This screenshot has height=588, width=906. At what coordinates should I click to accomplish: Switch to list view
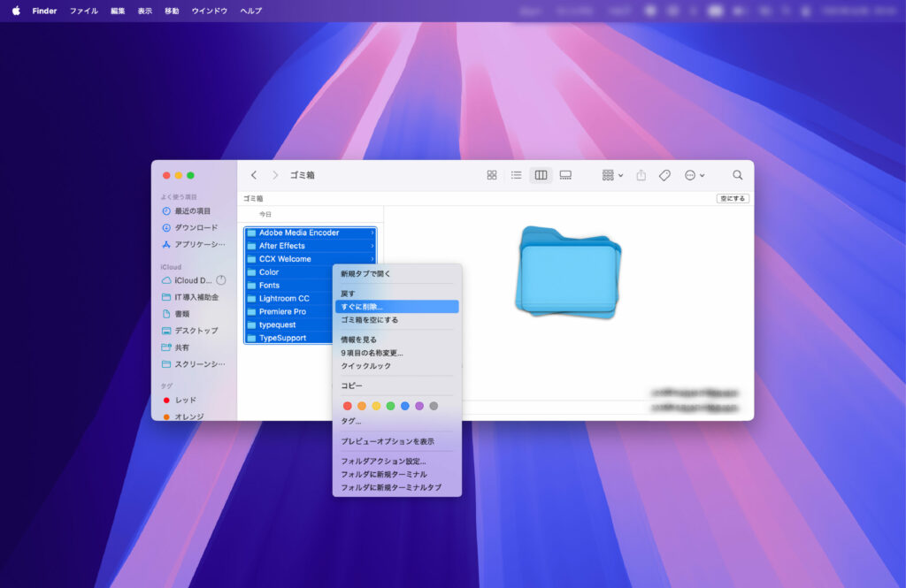516,175
